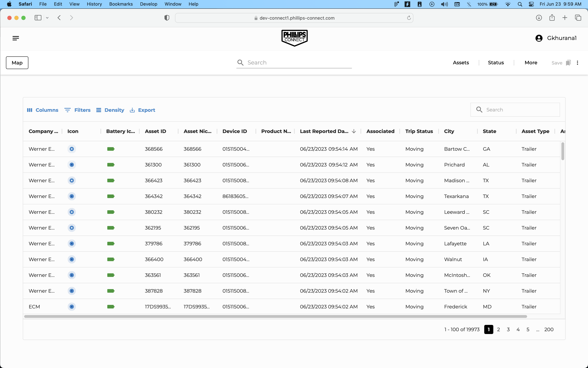Open a new tab with plus icon

click(565, 18)
